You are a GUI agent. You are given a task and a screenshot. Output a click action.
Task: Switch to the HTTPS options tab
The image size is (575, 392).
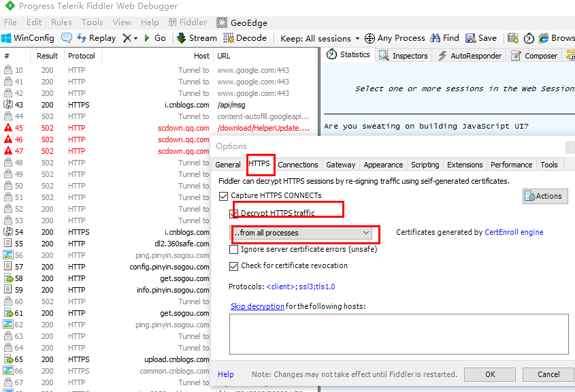tap(259, 163)
